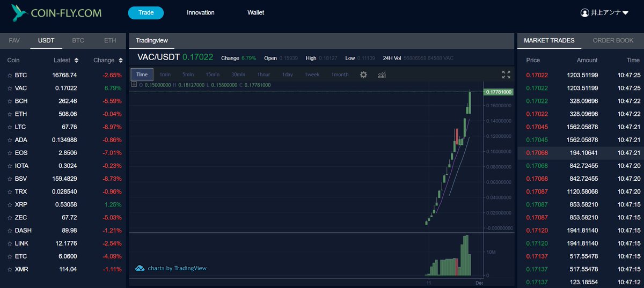Open the FAV market tab
The image size is (644, 288).
point(14,41)
